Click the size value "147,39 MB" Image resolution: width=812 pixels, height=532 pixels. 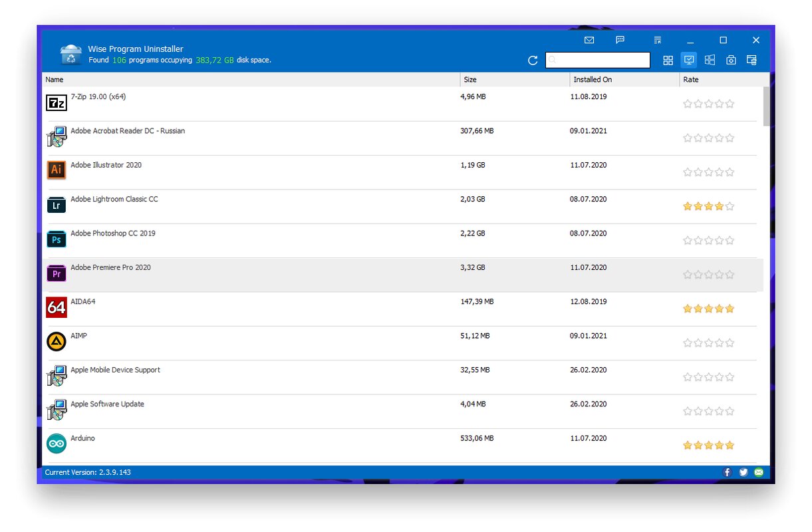[477, 302]
